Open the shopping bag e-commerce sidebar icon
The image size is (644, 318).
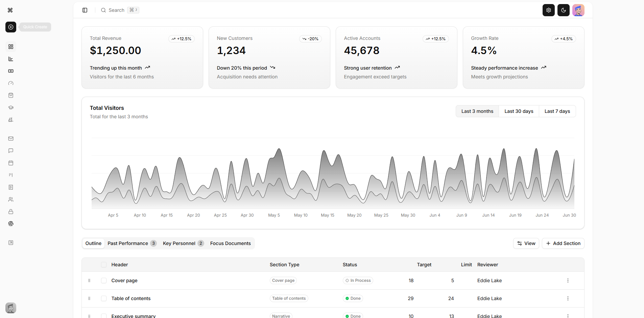[11, 95]
